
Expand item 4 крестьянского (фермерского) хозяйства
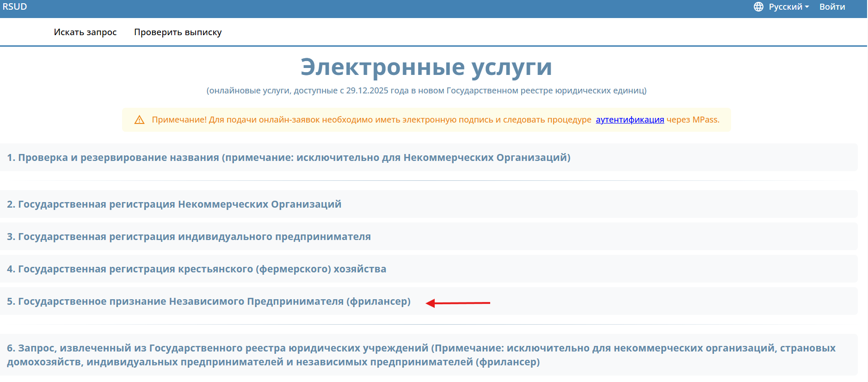click(197, 269)
